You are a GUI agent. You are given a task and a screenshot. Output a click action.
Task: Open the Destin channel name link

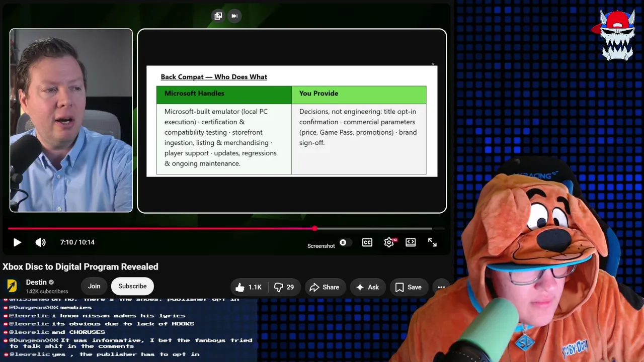36,283
